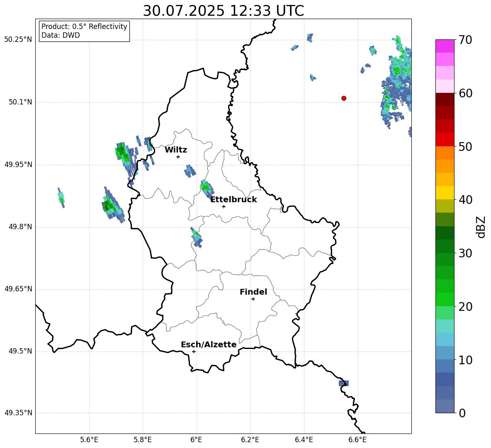Image resolution: width=491 pixels, height=448 pixels.
Task: Click the small blue echo on the southeast border
Action: coord(343,383)
